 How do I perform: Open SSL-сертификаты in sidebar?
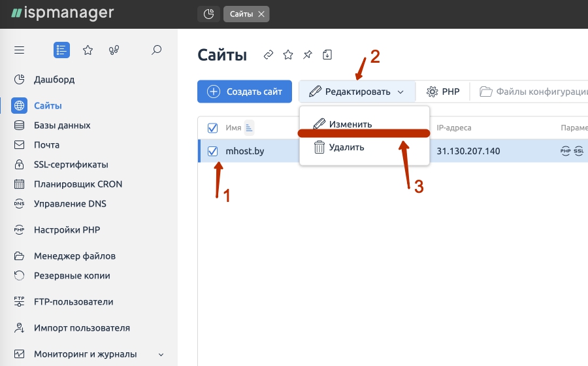coord(71,165)
